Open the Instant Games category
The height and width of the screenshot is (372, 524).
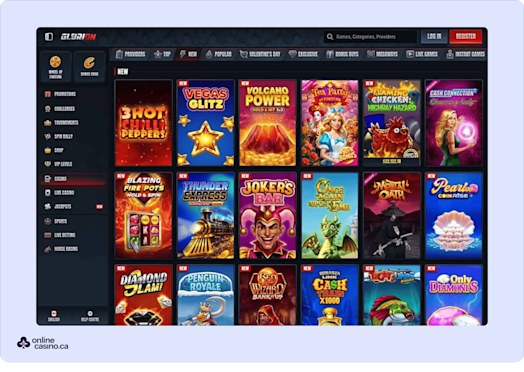coord(466,54)
